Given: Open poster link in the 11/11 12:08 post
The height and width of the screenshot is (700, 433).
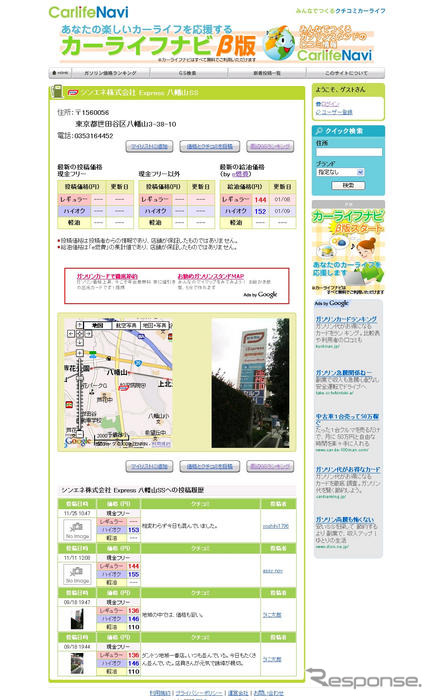Looking at the screenshot, I should coord(272,571).
